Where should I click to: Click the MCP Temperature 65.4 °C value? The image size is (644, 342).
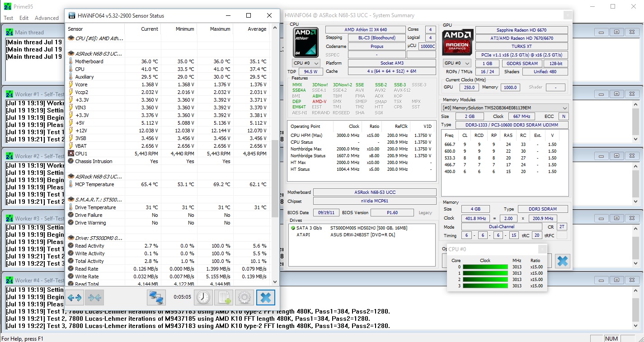pyautogui.click(x=150, y=184)
